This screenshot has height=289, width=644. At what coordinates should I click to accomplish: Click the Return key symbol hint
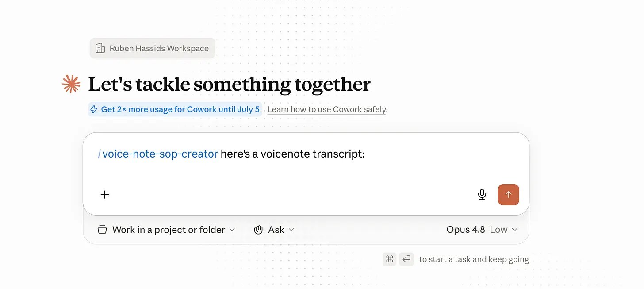coord(406,259)
